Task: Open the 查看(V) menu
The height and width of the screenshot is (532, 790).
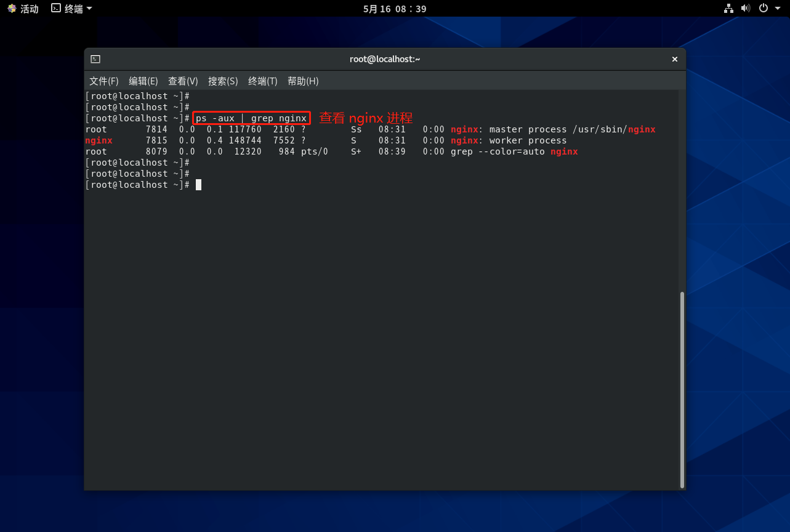Action: [183, 81]
